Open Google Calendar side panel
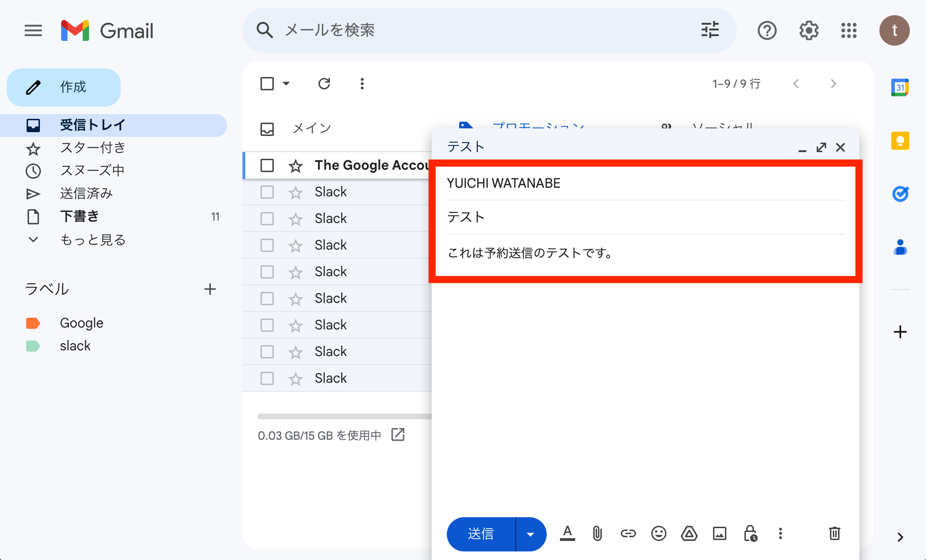The image size is (926, 560). coord(900,87)
